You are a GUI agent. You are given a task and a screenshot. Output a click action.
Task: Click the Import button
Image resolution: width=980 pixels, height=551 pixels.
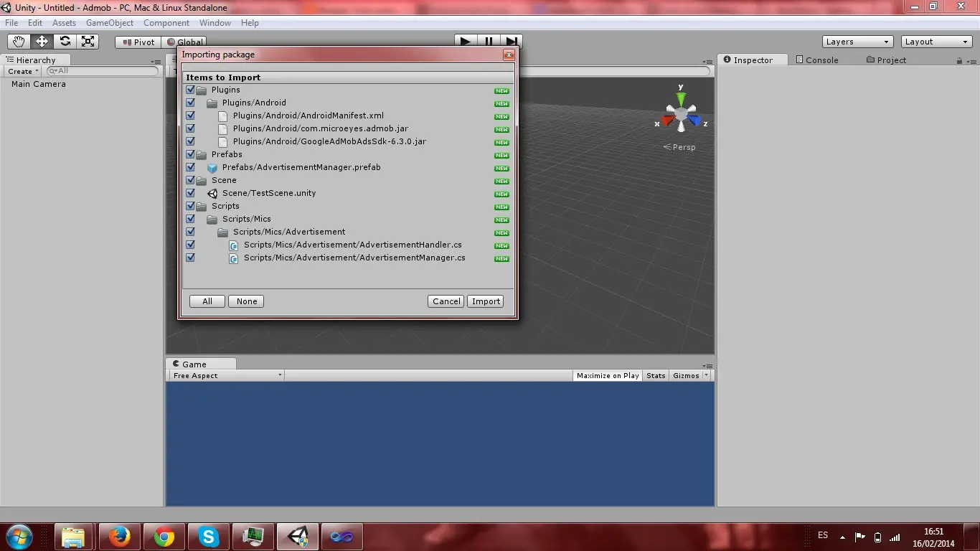coord(486,301)
